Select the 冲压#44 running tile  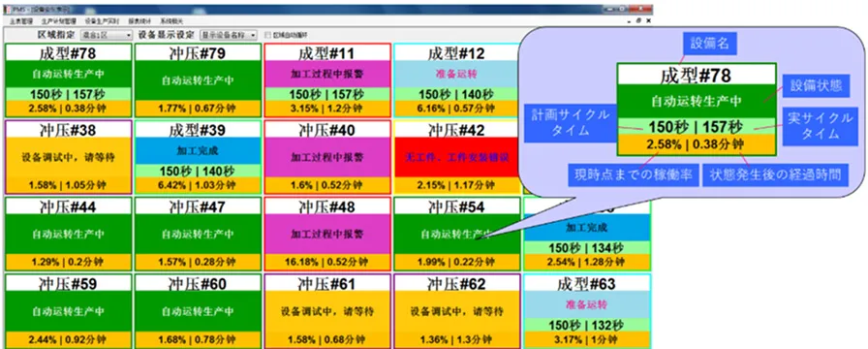coord(68,234)
